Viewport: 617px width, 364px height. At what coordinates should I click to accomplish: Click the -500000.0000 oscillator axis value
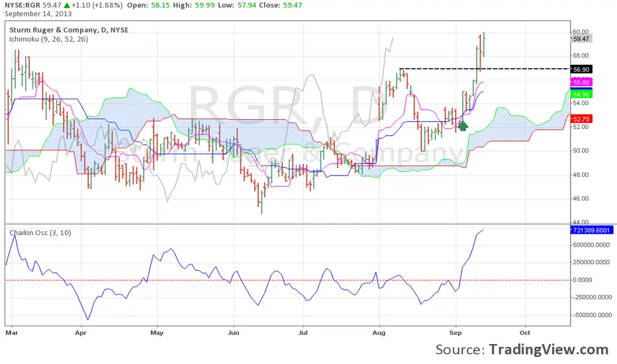point(591,315)
